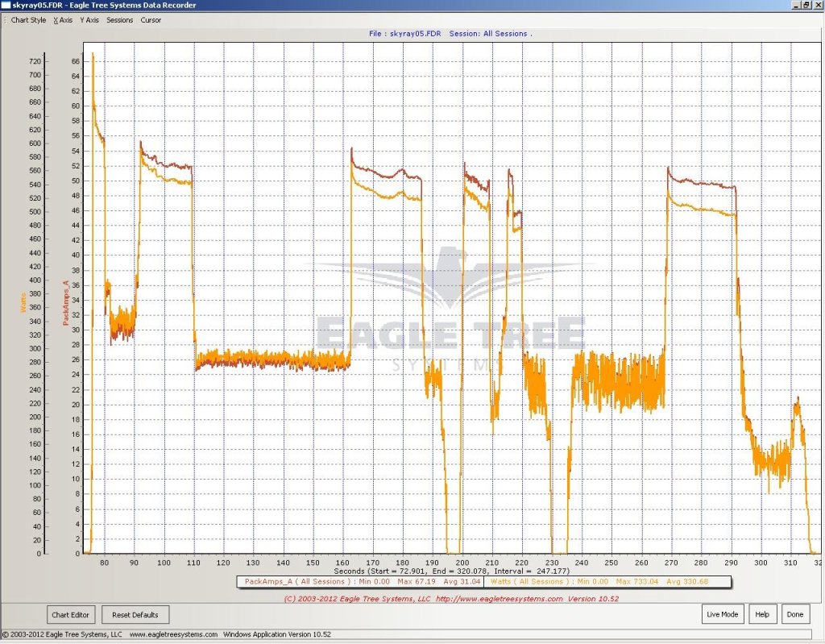Minimize the Data Recorder window
This screenshot has width=825, height=644.
795,5
